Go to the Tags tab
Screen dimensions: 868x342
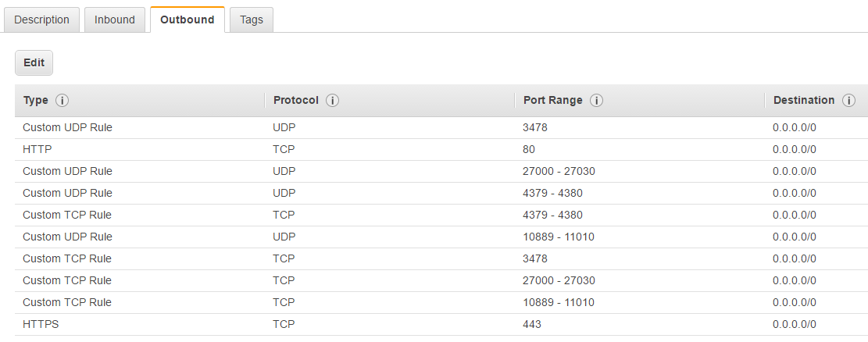tap(252, 20)
